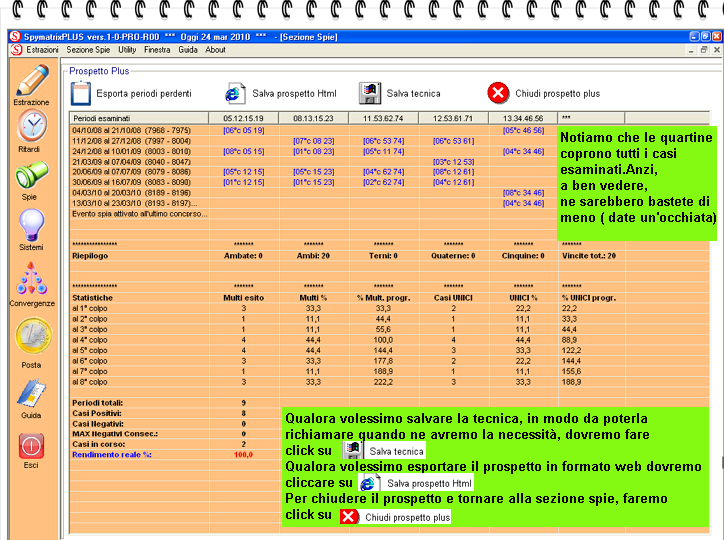Open the Sezione Spie menu
Screen dimensions: 724x540
coord(88,50)
